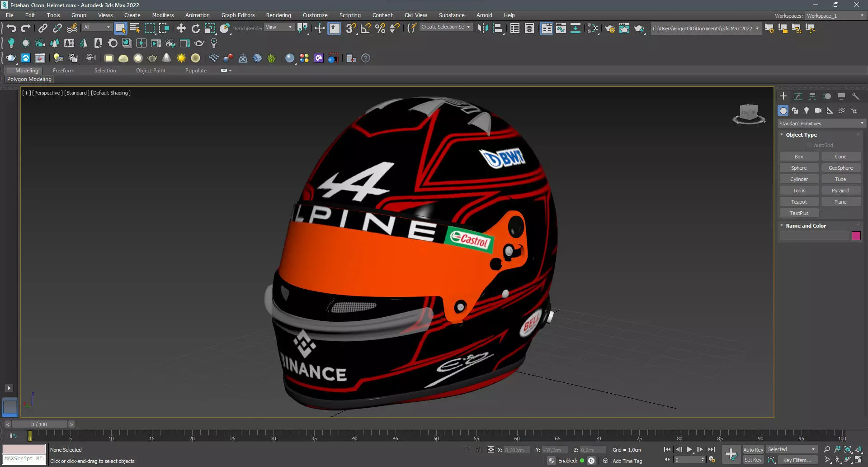The width and height of the screenshot is (868, 467).
Task: Choose the Select and Scale tool
Action: point(210,29)
